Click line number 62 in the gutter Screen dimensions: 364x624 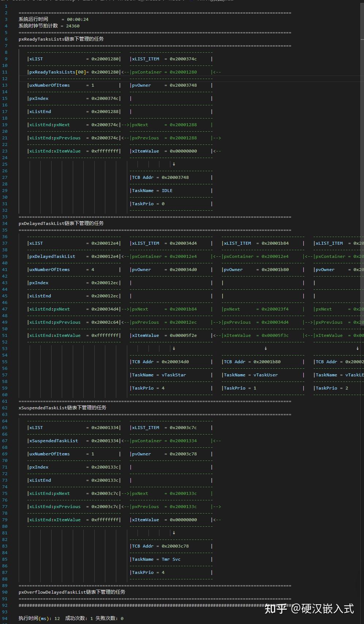click(5, 408)
